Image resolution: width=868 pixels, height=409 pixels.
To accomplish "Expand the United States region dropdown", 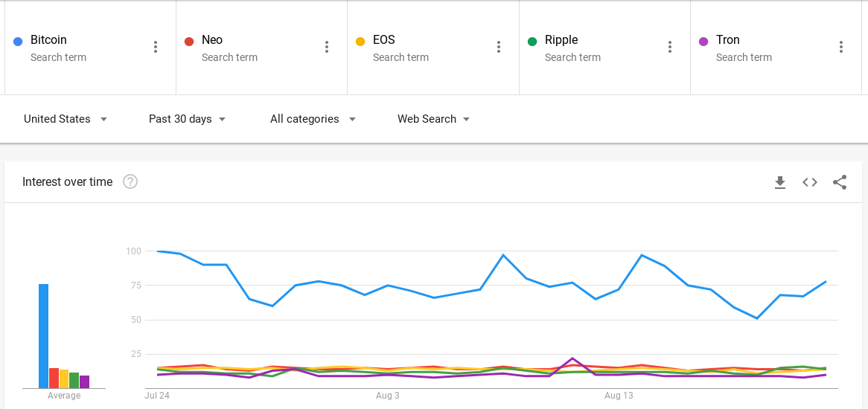I will pyautogui.click(x=66, y=119).
